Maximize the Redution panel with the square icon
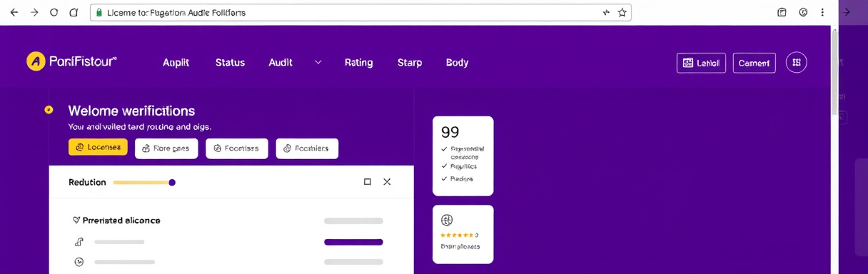This screenshot has width=868, height=274. [x=368, y=182]
